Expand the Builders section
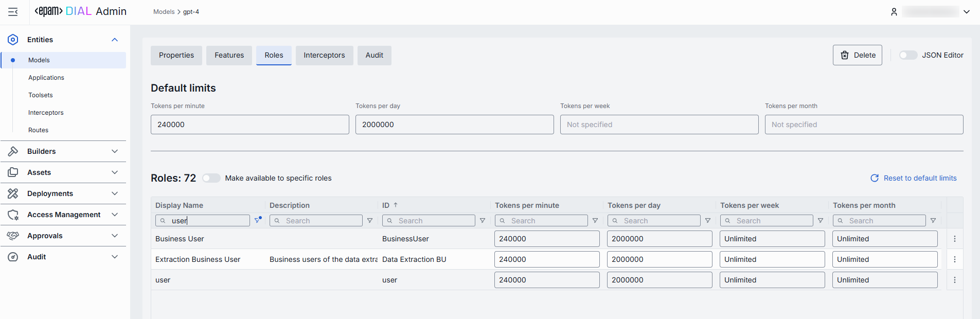Viewport: 980px width, 319px height. (x=115, y=151)
